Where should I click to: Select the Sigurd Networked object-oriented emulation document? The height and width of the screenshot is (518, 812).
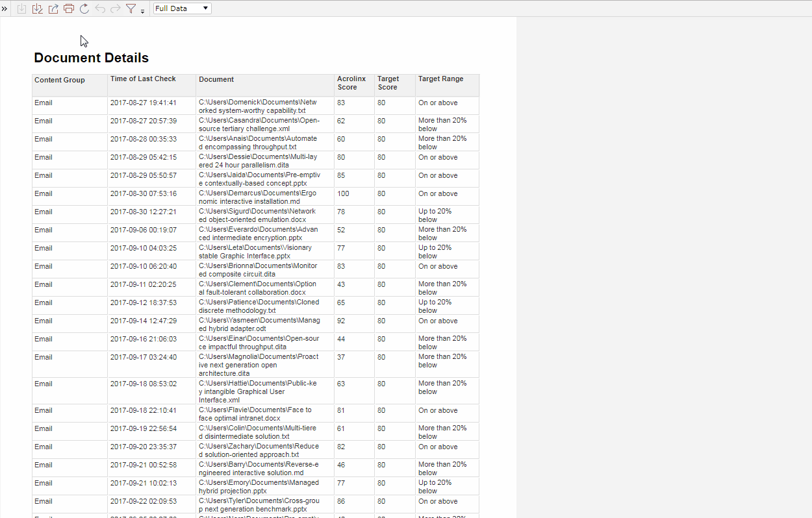258,216
